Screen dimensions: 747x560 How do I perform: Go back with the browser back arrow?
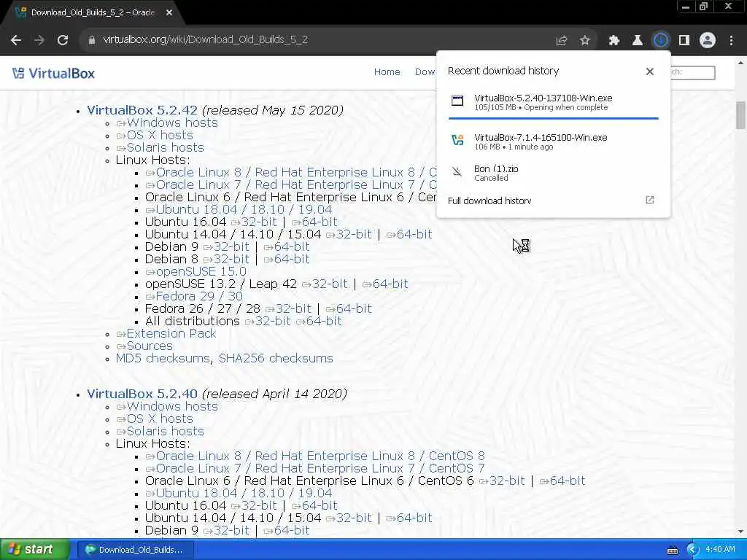tap(16, 40)
